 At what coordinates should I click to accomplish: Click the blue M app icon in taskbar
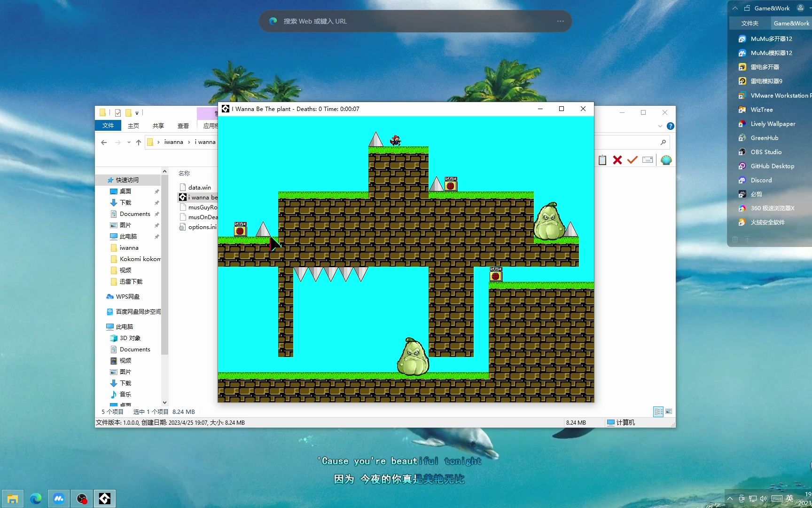click(x=59, y=499)
